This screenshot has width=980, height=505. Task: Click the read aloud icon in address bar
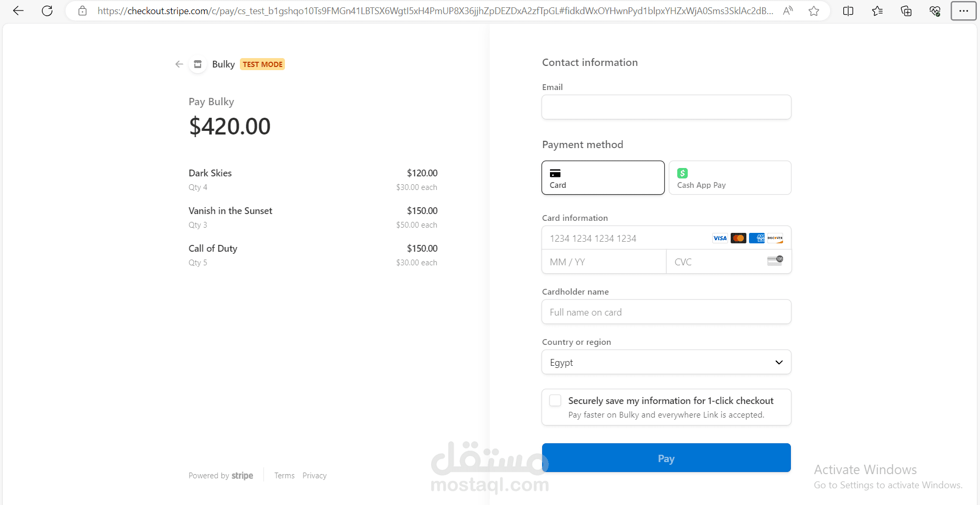point(788,11)
